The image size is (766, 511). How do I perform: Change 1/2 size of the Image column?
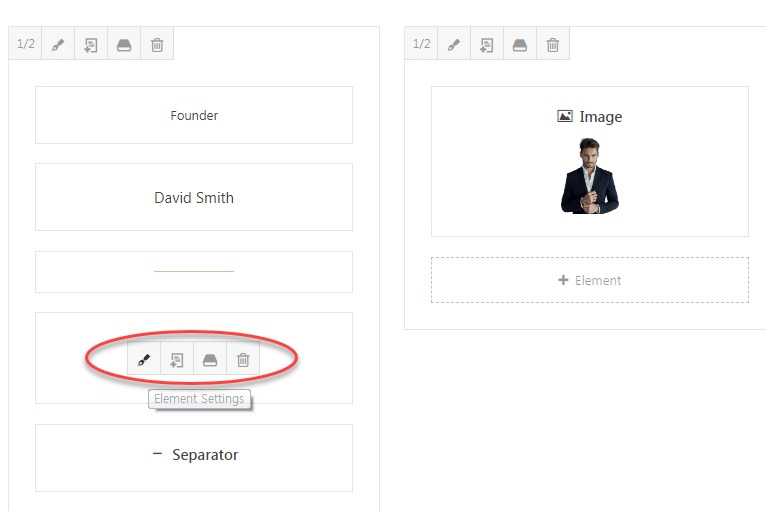[421, 44]
